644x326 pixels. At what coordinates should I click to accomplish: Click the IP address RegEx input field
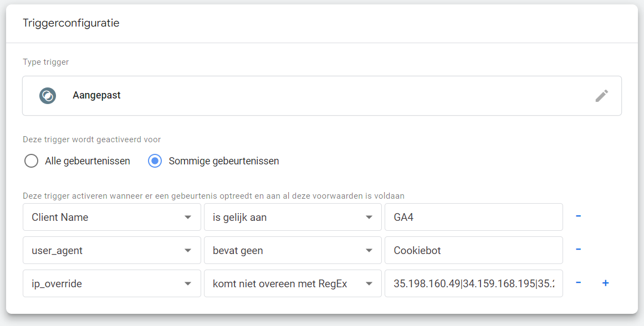point(473,283)
